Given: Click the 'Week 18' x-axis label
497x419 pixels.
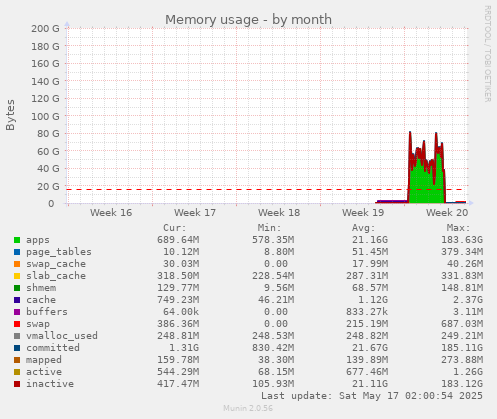Looking at the screenshot, I should tap(279, 213).
